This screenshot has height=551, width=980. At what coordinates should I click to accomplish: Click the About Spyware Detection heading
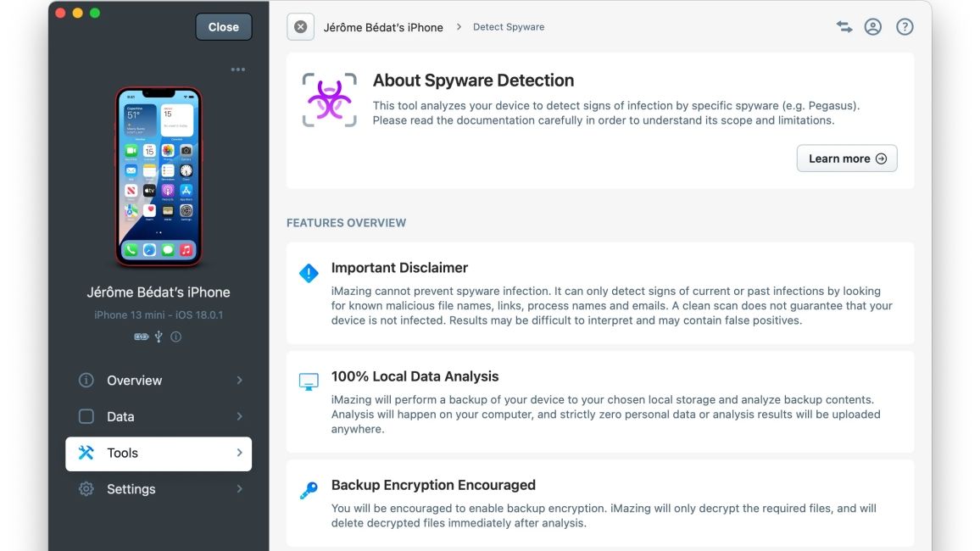[473, 81]
